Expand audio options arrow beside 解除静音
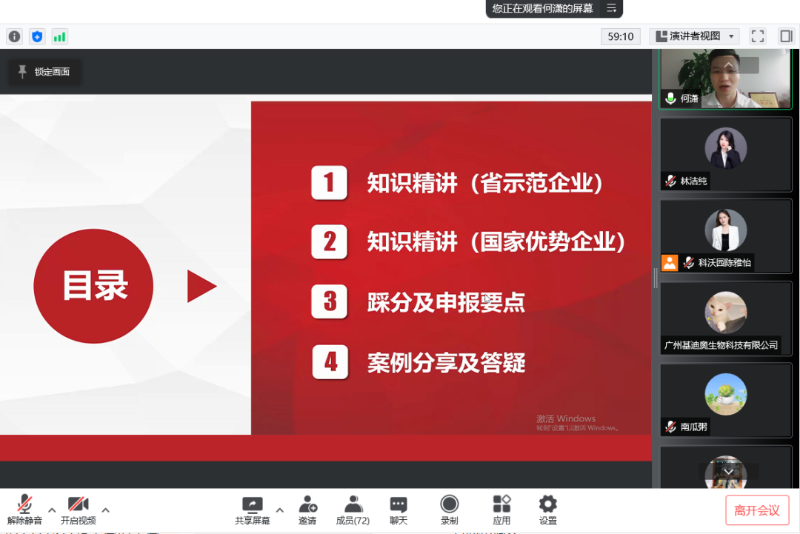The height and width of the screenshot is (534, 800). (52, 510)
